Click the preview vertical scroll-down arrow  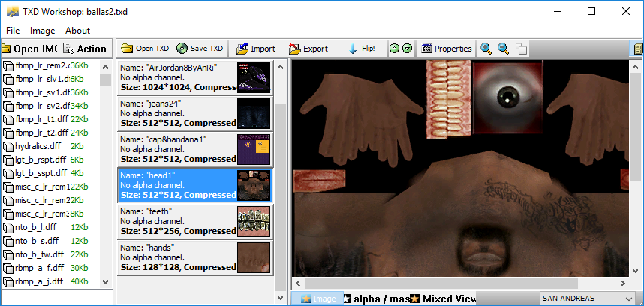[x=635, y=271]
